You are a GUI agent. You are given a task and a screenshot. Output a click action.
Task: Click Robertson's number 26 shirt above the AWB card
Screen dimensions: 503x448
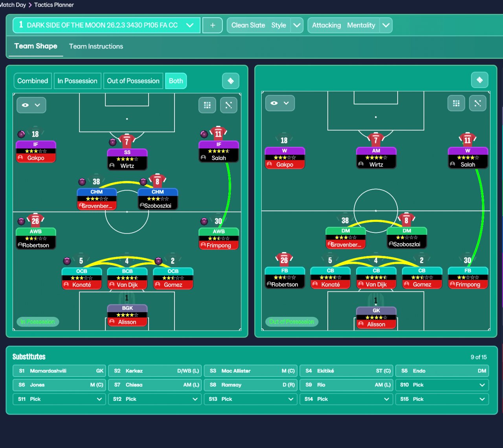tap(35, 221)
